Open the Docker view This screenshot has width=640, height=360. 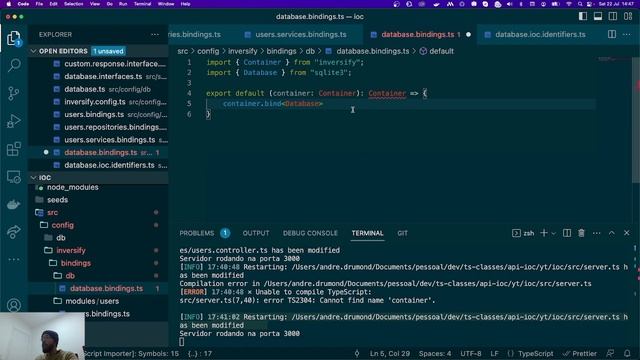(x=13, y=204)
